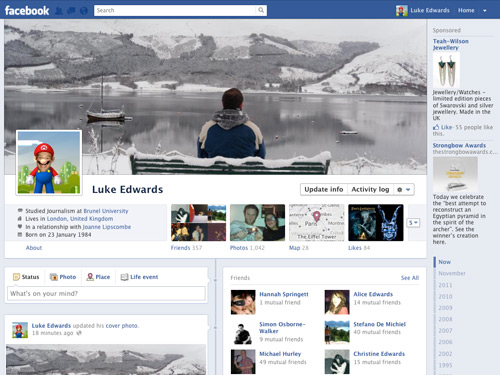500x375 pixels.
Task: Open Michael Hurley profile
Action: click(x=280, y=354)
